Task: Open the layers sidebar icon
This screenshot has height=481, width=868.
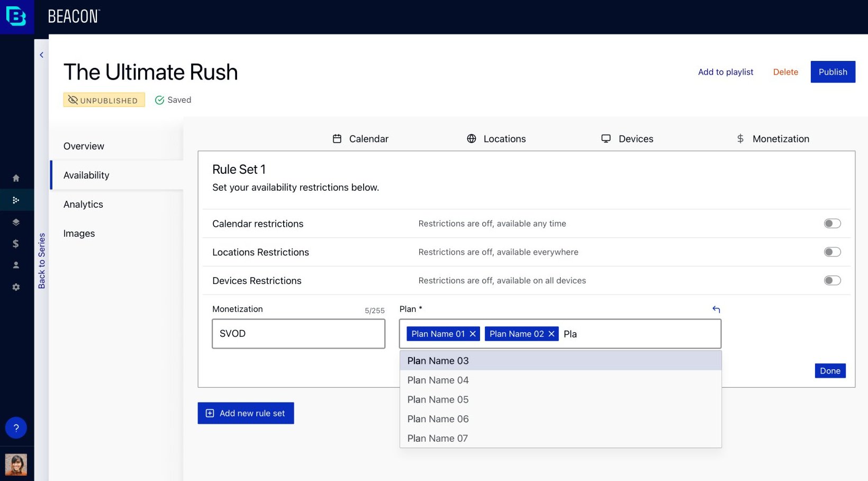Action: point(16,222)
